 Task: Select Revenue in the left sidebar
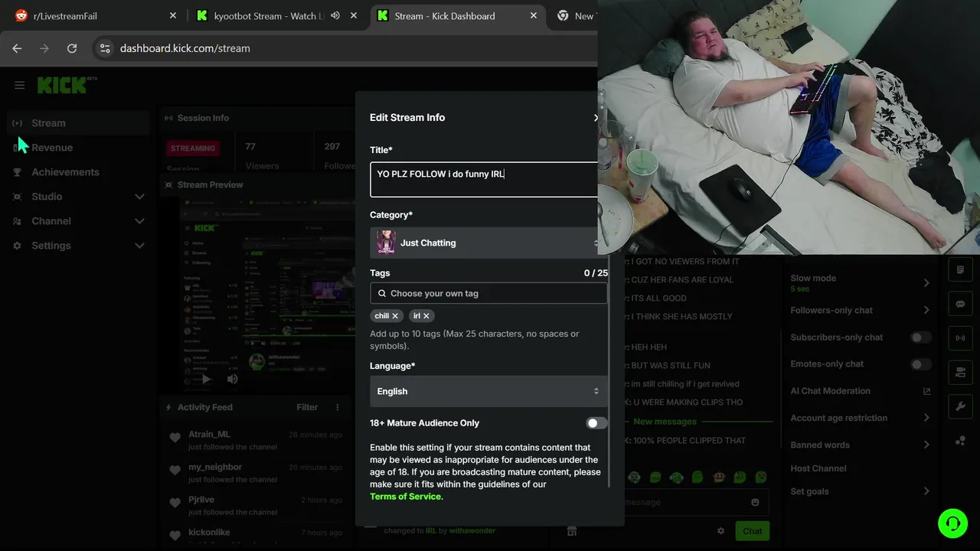pyautogui.click(x=78, y=148)
